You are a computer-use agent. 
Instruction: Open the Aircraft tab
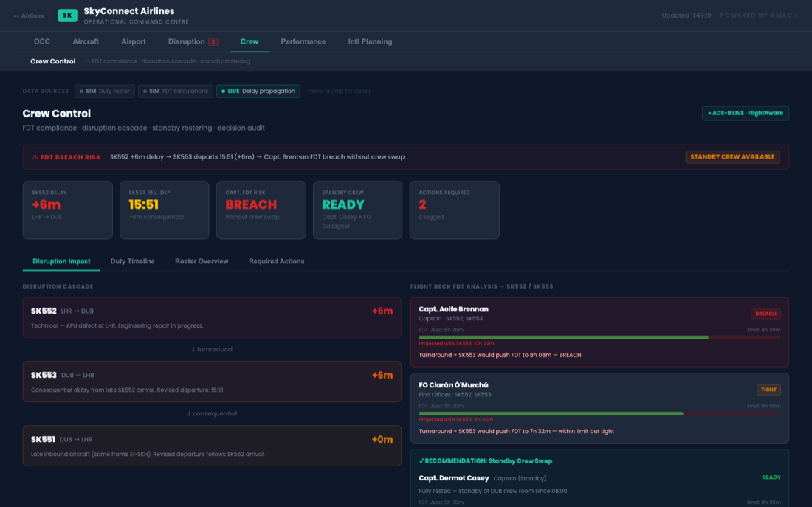point(86,41)
